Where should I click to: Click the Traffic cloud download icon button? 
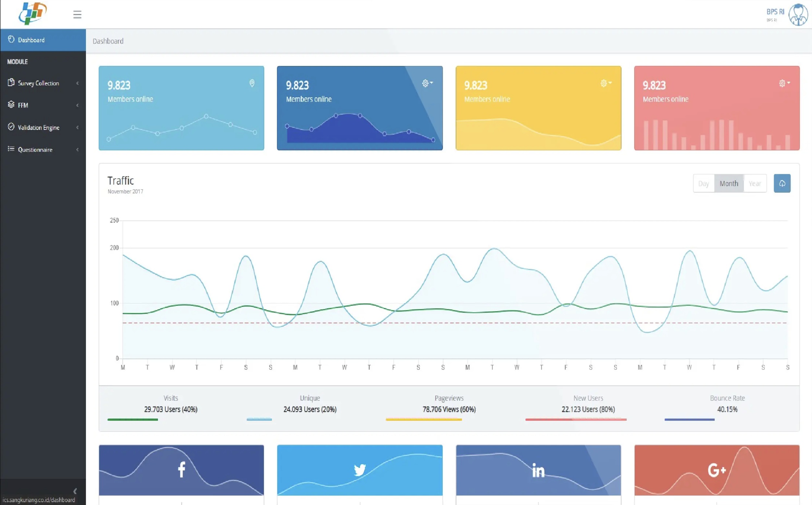click(782, 183)
